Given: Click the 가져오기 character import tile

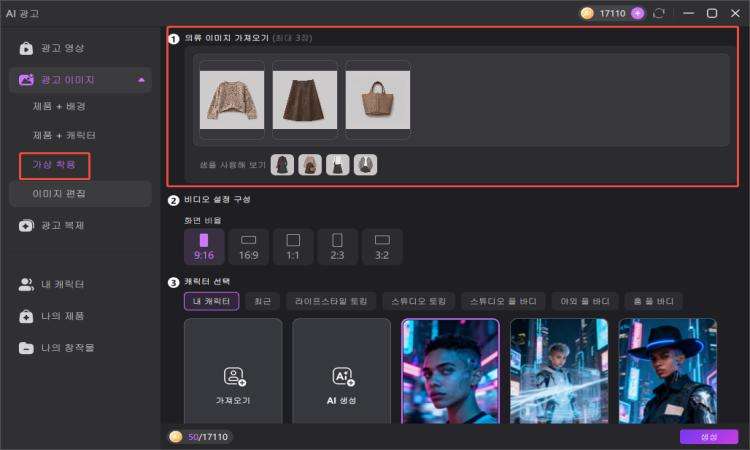Looking at the screenshot, I should [x=233, y=371].
